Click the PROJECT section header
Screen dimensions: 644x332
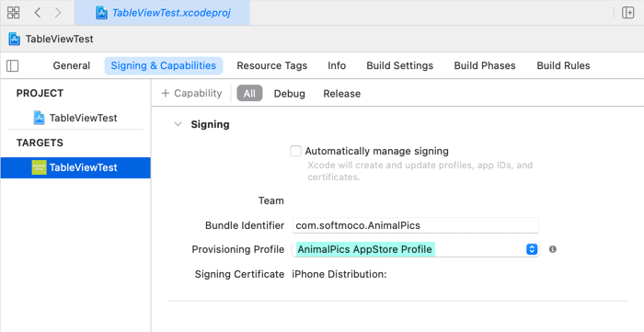(x=40, y=93)
